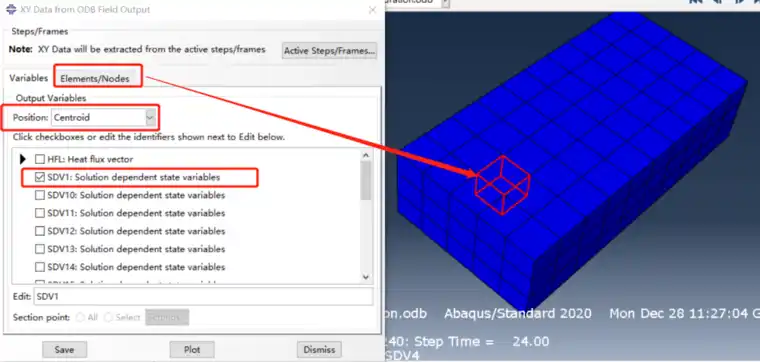Open the Position dropdown showing Centroid
The width and height of the screenshot is (760, 362).
pyautogui.click(x=104, y=117)
